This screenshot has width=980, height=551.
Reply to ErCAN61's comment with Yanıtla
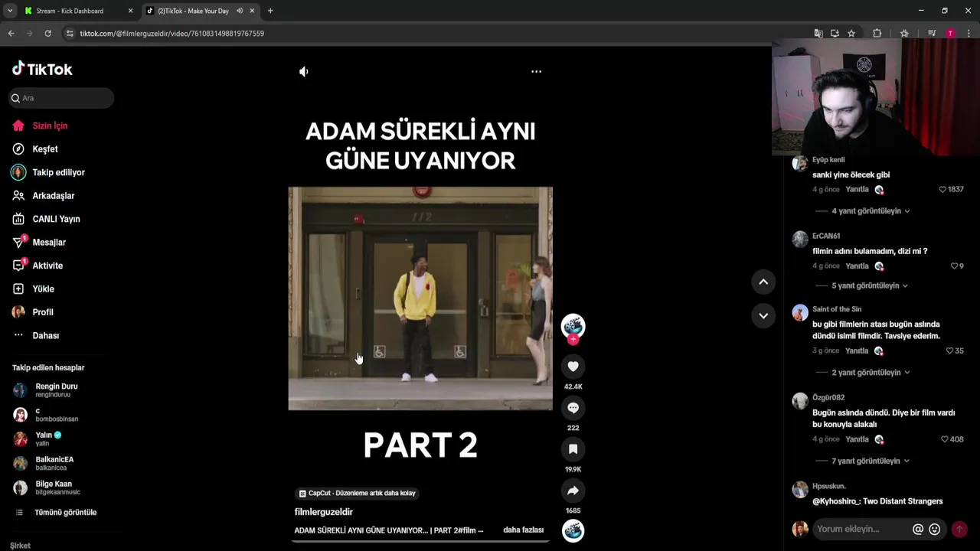(857, 266)
